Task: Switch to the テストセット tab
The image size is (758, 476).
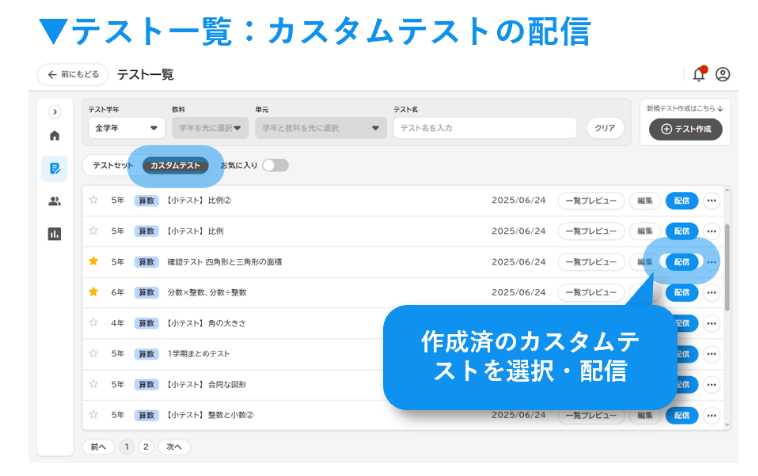Action: [111, 165]
